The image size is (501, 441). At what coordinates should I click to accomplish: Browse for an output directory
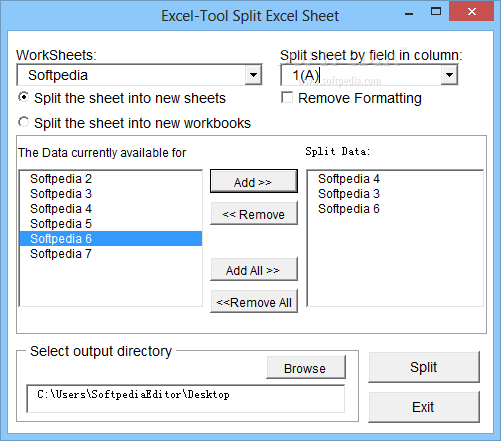[x=306, y=367]
